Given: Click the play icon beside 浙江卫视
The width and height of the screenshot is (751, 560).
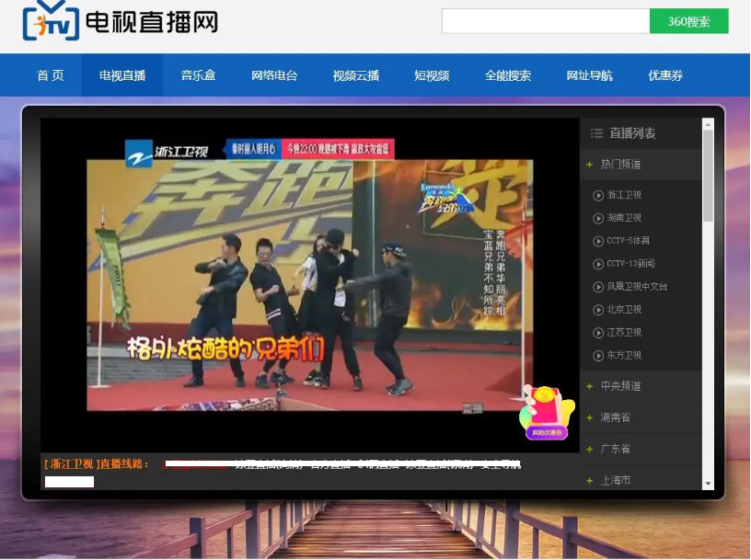Looking at the screenshot, I should pyautogui.click(x=598, y=195).
